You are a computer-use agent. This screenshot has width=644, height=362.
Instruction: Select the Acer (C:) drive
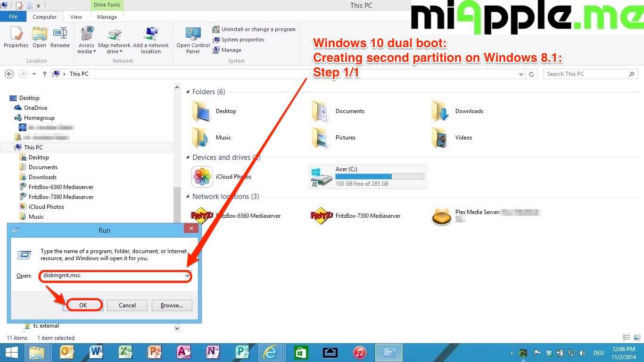pos(368,177)
